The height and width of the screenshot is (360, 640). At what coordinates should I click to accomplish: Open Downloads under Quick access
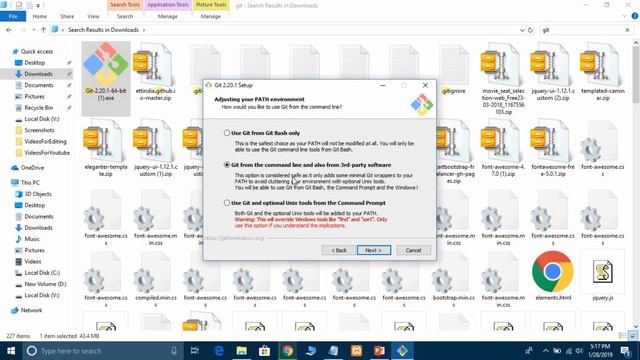[38, 74]
